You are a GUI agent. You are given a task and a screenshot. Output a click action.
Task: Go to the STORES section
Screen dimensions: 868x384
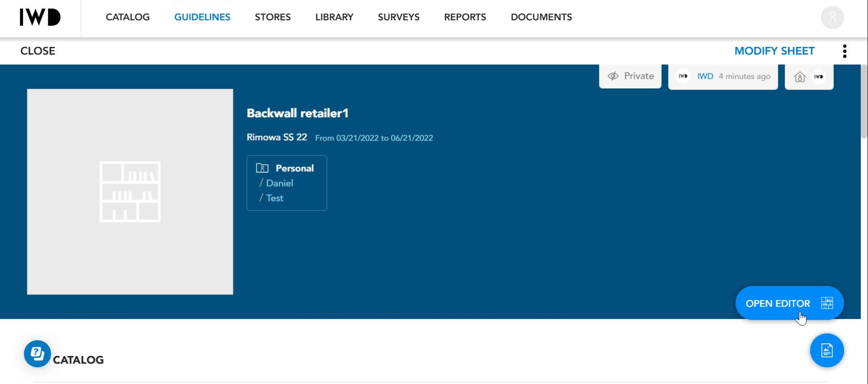pyautogui.click(x=273, y=17)
